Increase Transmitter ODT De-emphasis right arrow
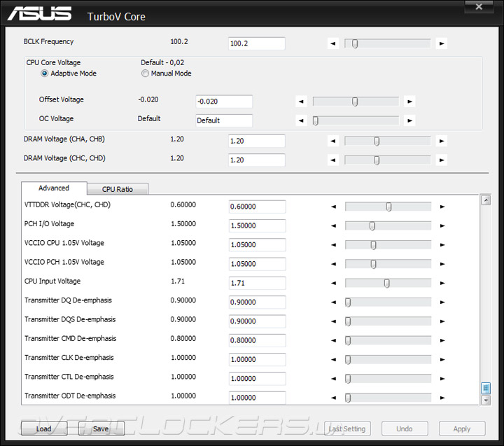 coord(442,398)
